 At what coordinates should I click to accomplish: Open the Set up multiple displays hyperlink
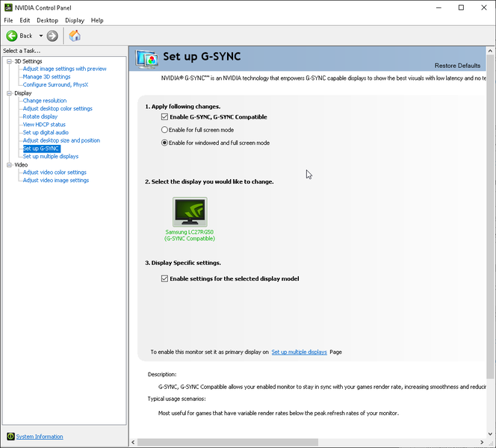(x=300, y=352)
